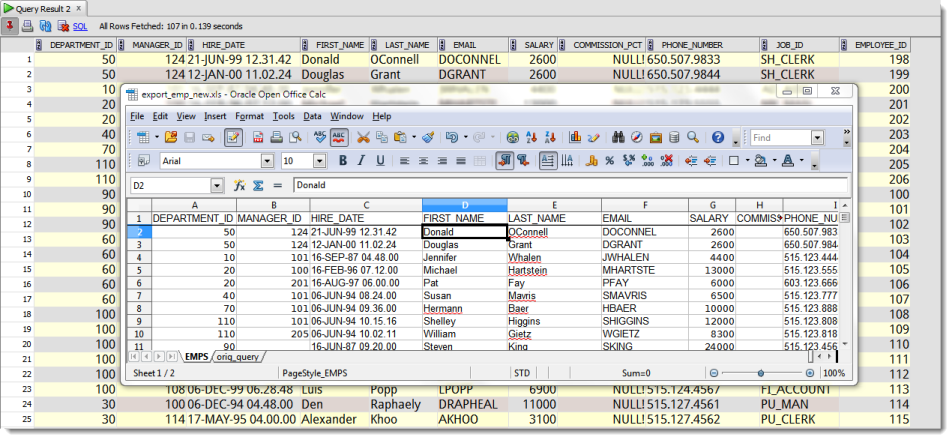Expand the Font Color dropdown arrow
Screen dimensions: 952x440
coord(801,161)
